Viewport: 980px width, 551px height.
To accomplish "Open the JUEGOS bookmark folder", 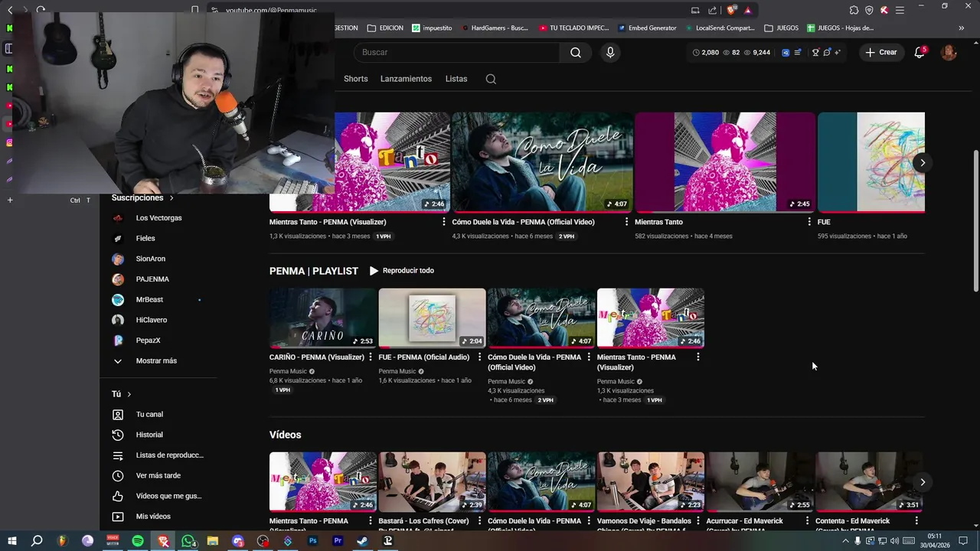I will [781, 28].
